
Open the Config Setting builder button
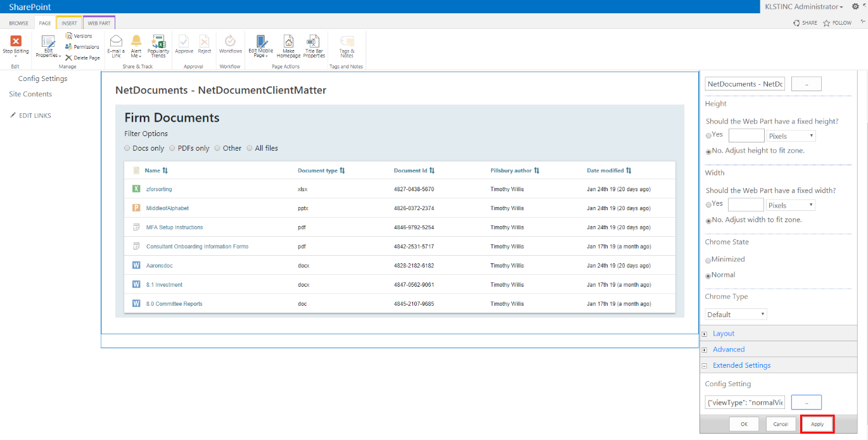[807, 402]
